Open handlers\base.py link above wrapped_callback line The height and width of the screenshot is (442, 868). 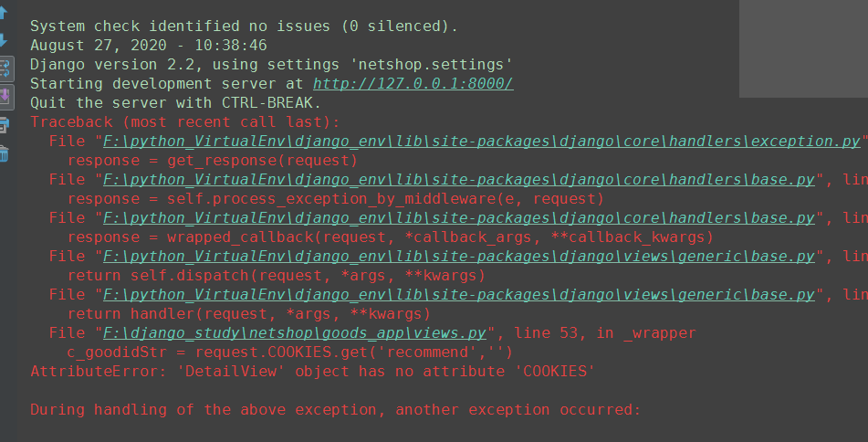[459, 217]
